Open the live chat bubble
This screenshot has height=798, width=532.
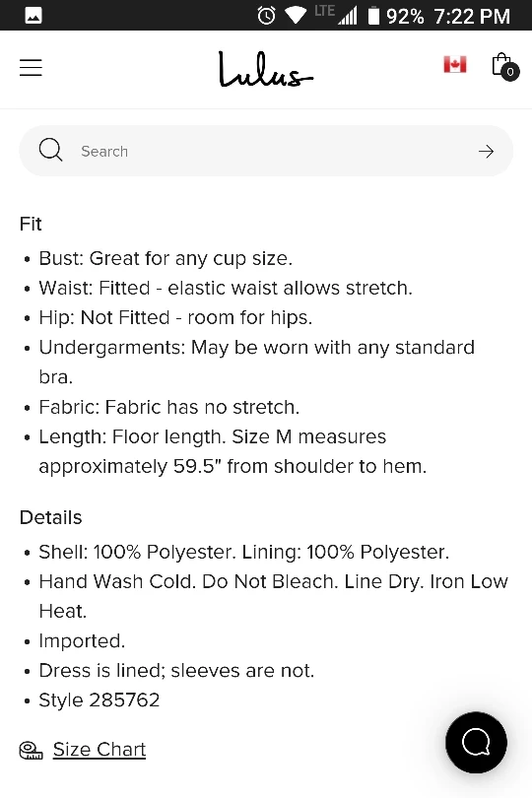tap(476, 742)
